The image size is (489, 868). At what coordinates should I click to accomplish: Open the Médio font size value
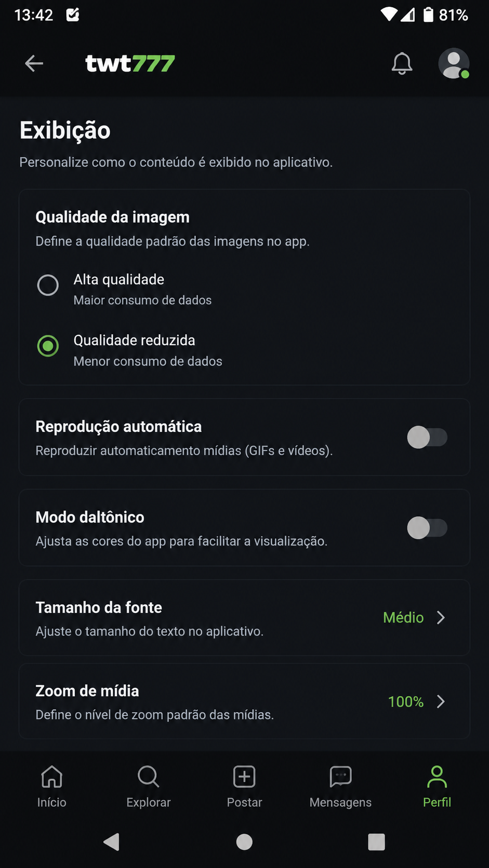click(403, 617)
